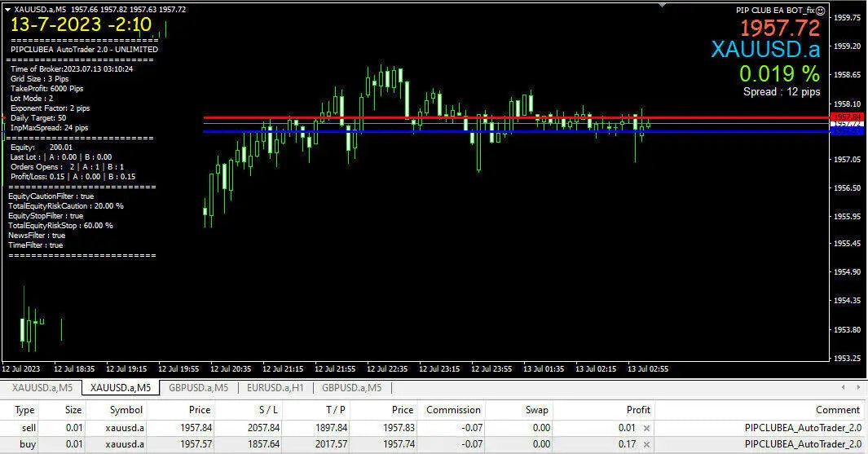Close the sell order with the x icon

tap(646, 428)
